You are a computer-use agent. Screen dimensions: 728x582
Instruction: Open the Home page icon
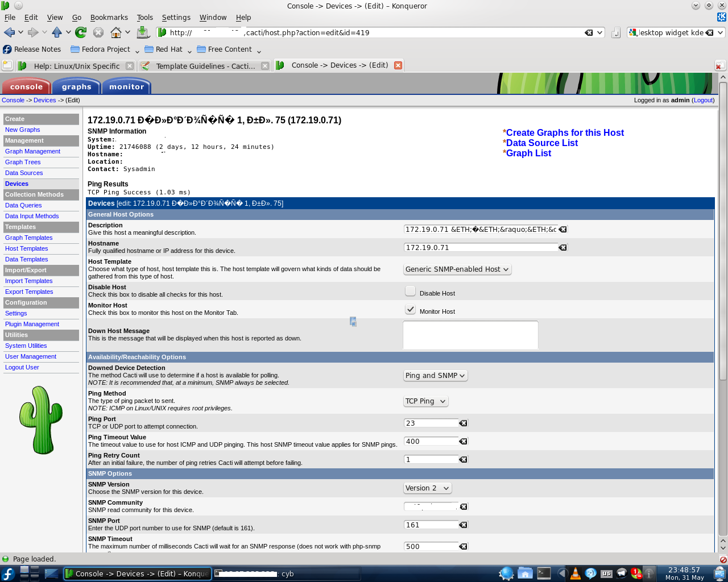(116, 32)
